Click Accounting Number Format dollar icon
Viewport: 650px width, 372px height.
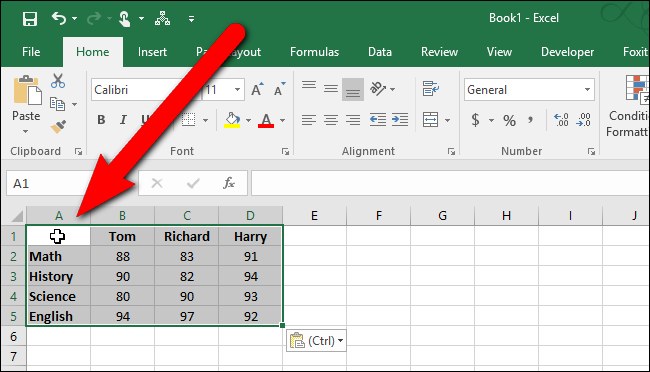pyautogui.click(x=475, y=120)
